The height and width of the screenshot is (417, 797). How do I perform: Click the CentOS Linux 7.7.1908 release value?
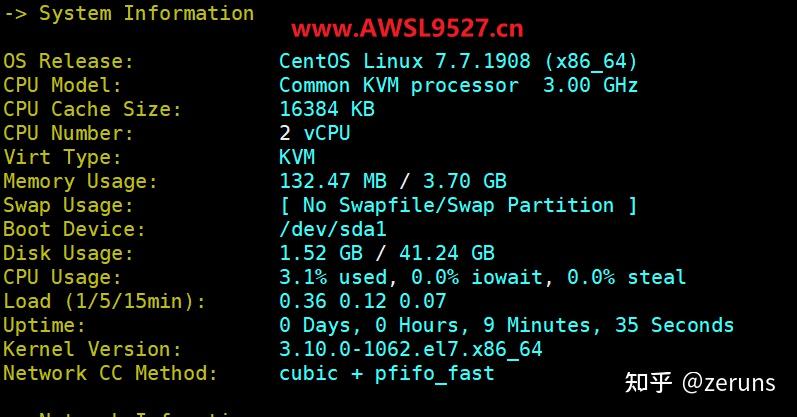[458, 61]
